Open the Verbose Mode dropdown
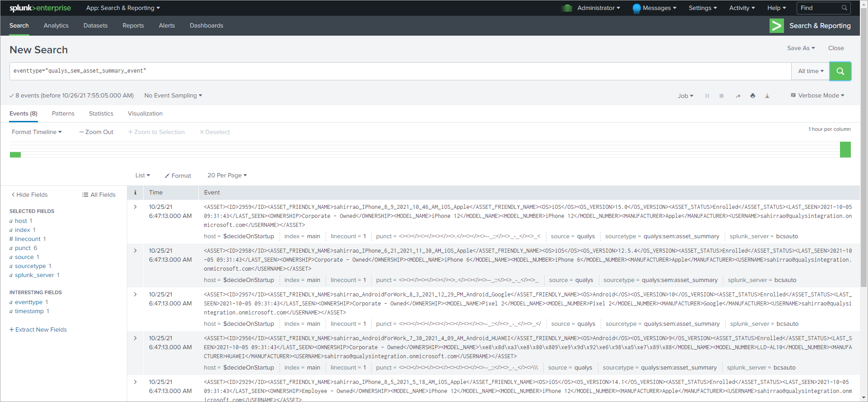This screenshot has height=402, width=868. tap(817, 96)
